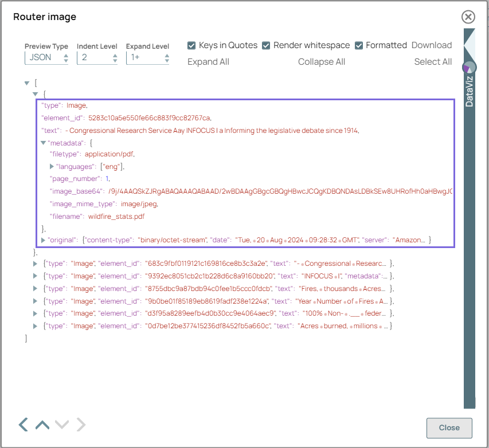The height and width of the screenshot is (448, 489).
Task: Expand the original object node
Action: tap(43, 240)
